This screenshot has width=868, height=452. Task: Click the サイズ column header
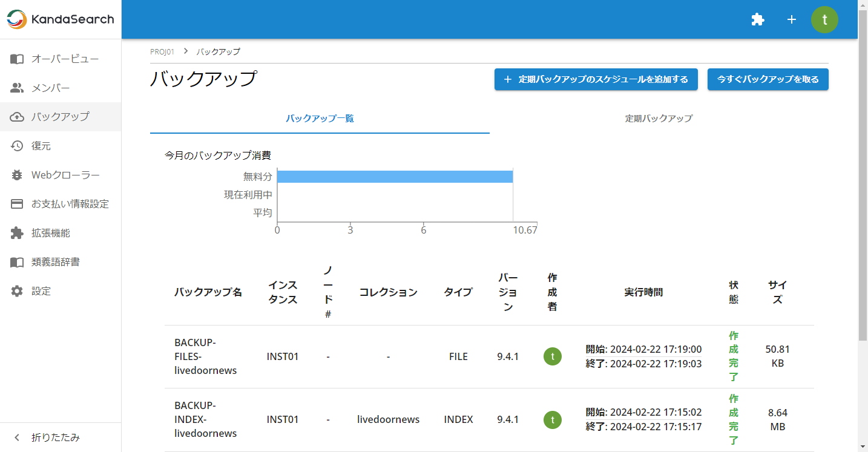pyautogui.click(x=778, y=292)
